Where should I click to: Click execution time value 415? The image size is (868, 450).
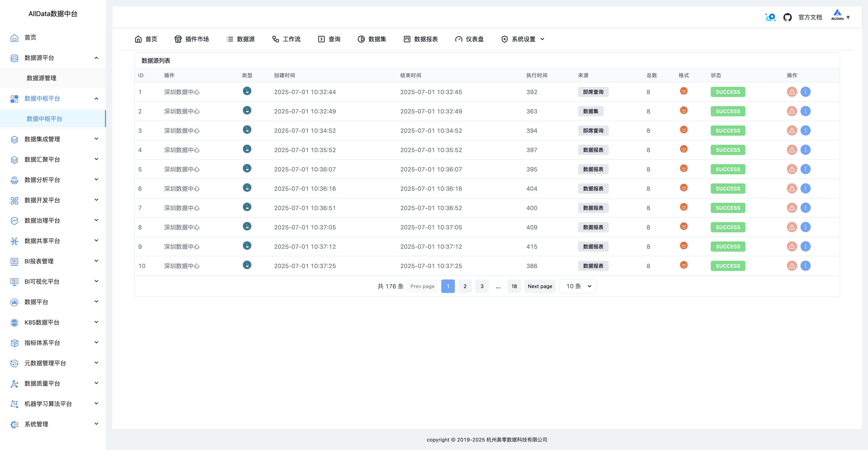(532, 247)
